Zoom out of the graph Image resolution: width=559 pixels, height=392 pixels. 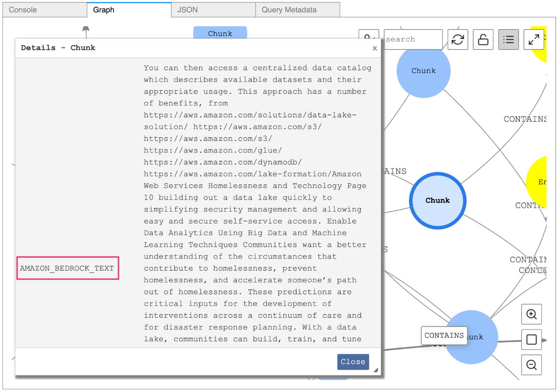531,365
